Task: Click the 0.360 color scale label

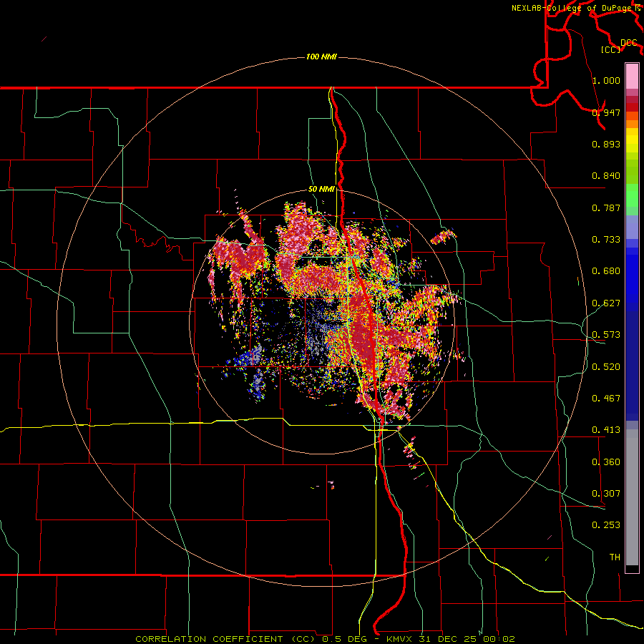Action: point(606,462)
